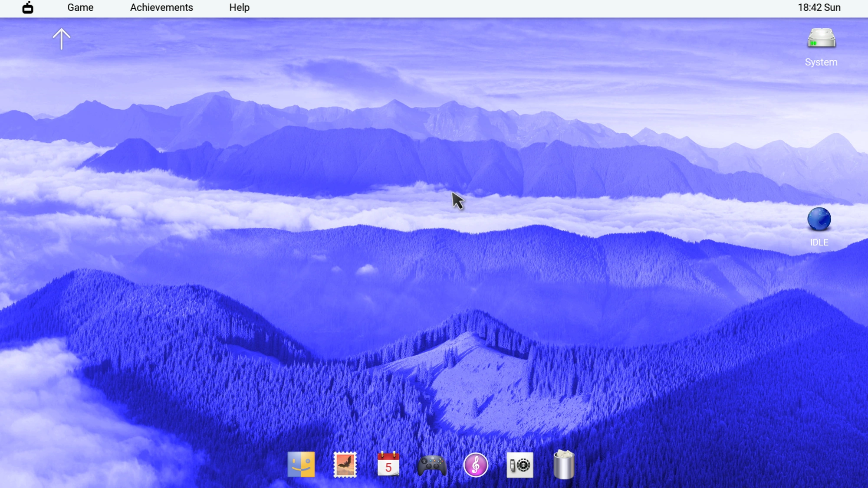Click the Sun day indicator in clock

pos(832,8)
